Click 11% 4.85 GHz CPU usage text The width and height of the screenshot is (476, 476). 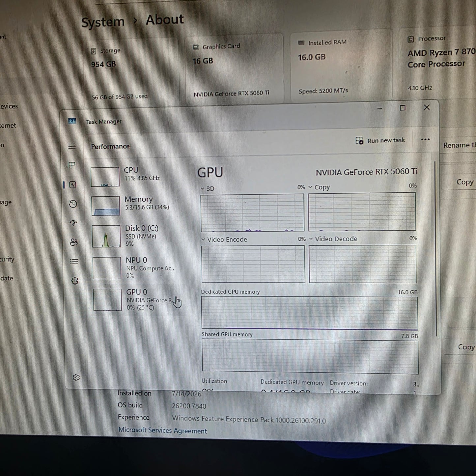point(142,178)
